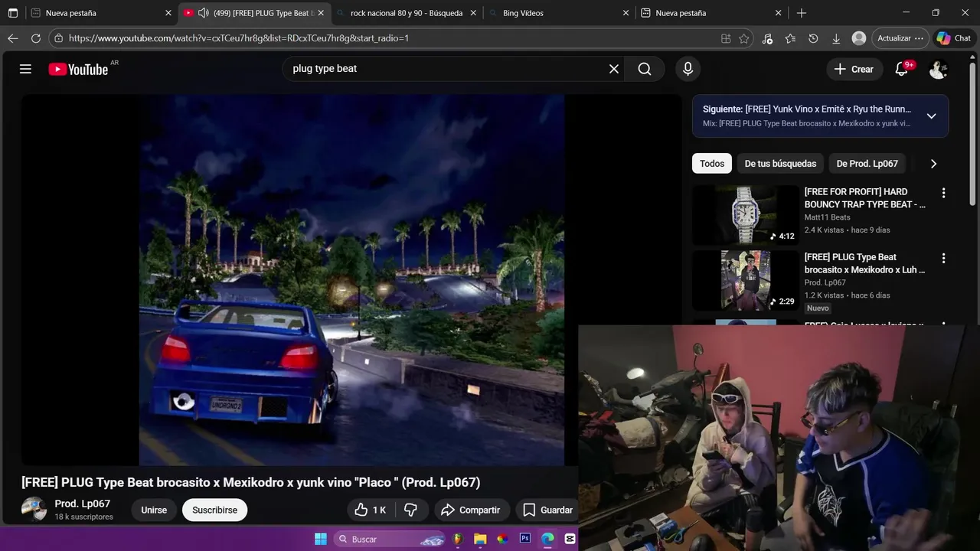Open the browser profile avatar
The width and height of the screenshot is (980, 551).
point(859,38)
